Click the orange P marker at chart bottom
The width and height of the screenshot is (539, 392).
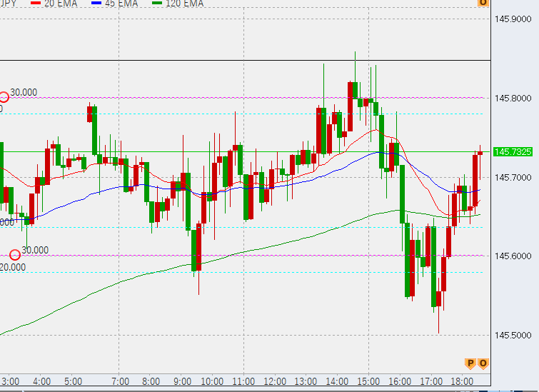click(470, 363)
